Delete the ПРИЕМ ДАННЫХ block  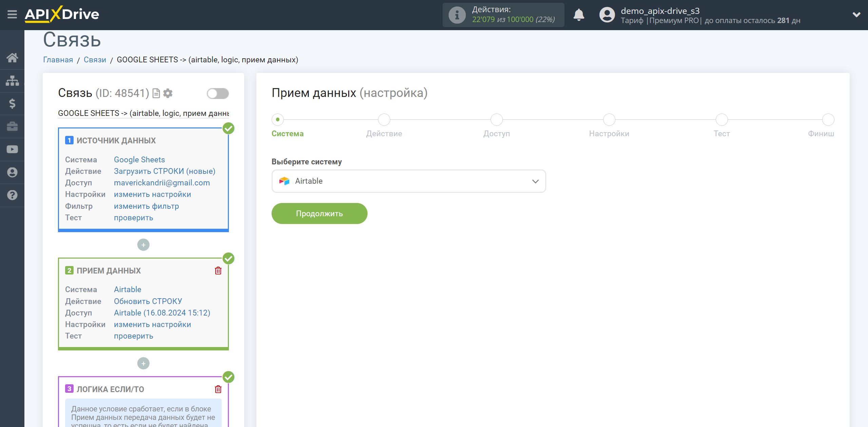click(x=218, y=271)
